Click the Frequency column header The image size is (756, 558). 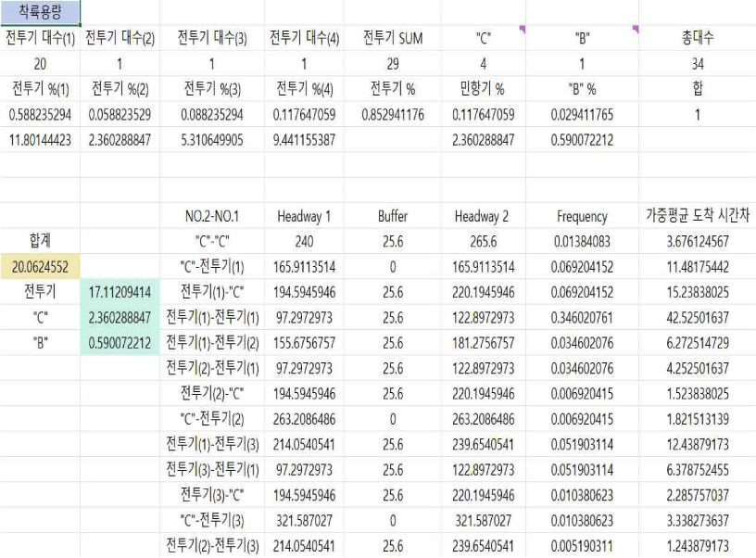(582, 217)
